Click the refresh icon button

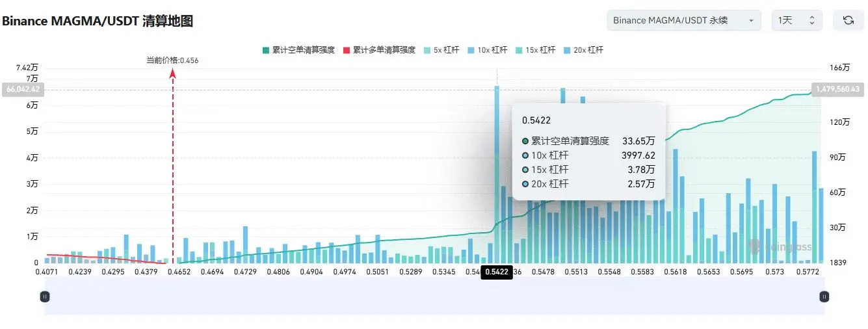point(848,20)
